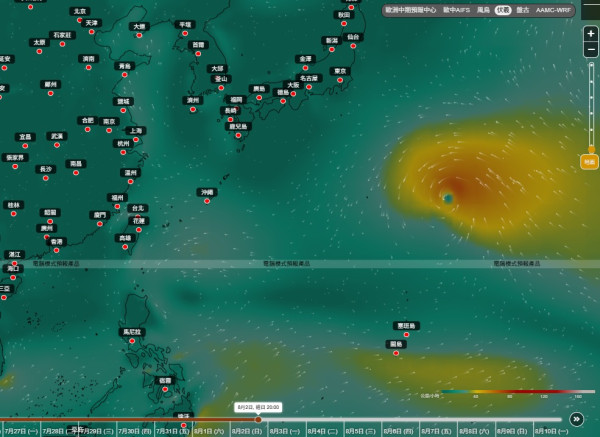Jump to 8月2日 (日) on the timeline

247,431
